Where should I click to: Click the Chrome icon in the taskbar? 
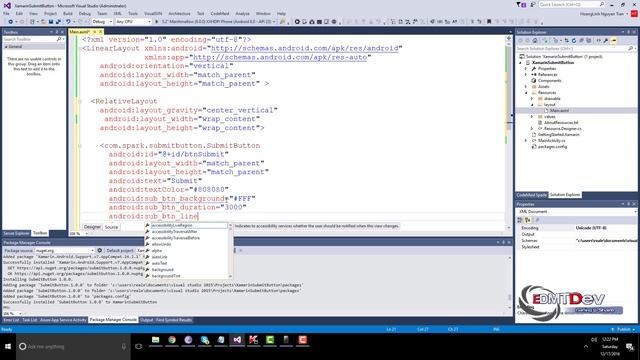click(x=172, y=340)
